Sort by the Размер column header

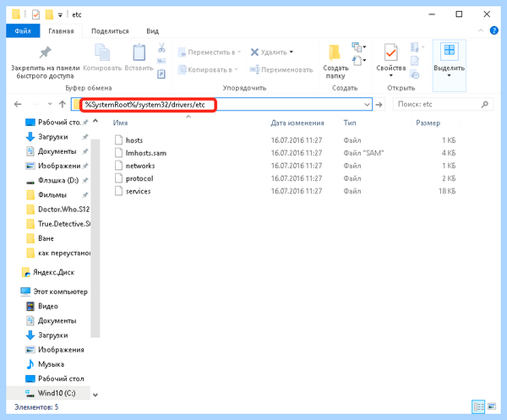[x=428, y=123]
